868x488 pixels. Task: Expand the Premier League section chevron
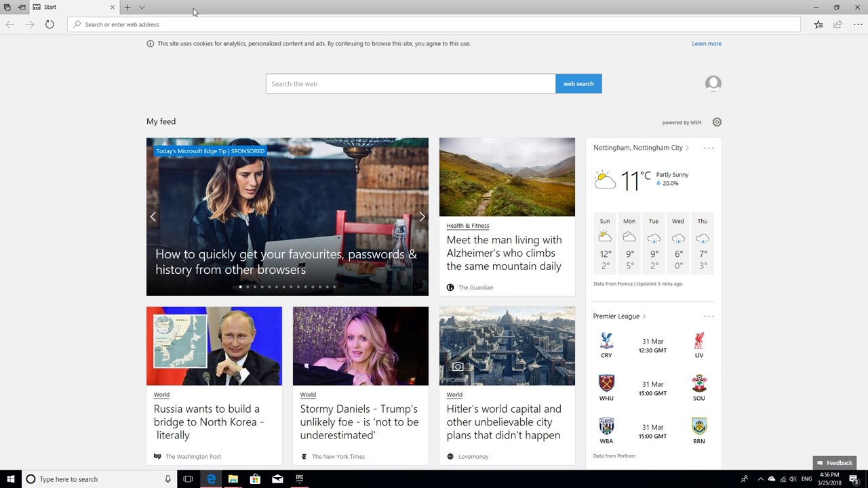[644, 317]
